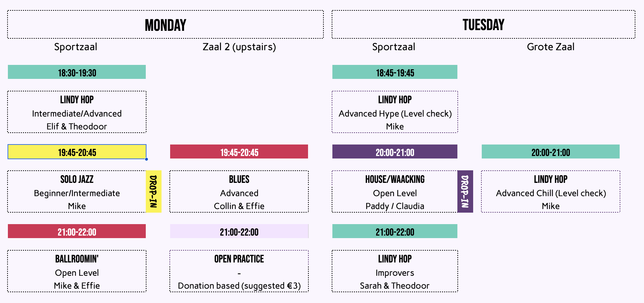
Task: Click the purple DROP-IN vertical label
Action: pyautogui.click(x=465, y=191)
